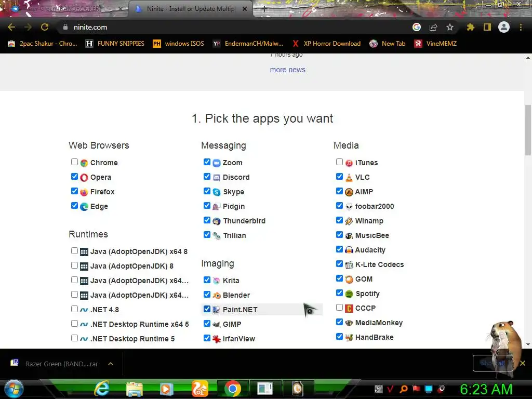Click the Zoom app icon

pyautogui.click(x=217, y=163)
